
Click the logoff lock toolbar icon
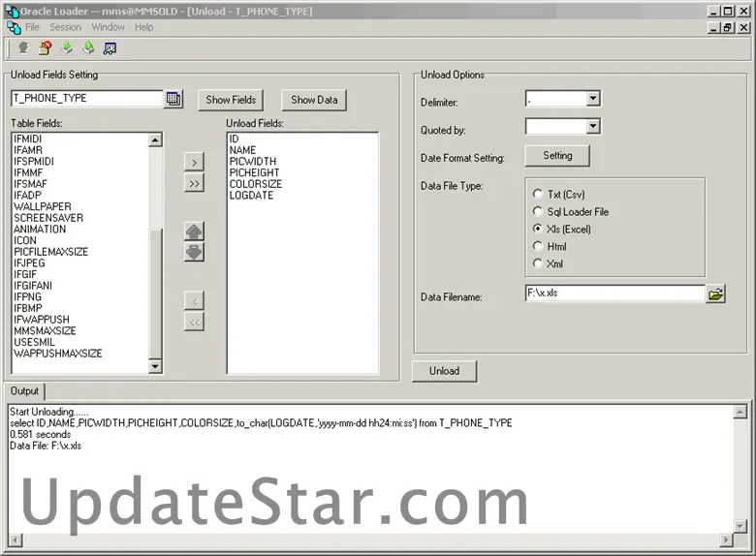coord(46,48)
